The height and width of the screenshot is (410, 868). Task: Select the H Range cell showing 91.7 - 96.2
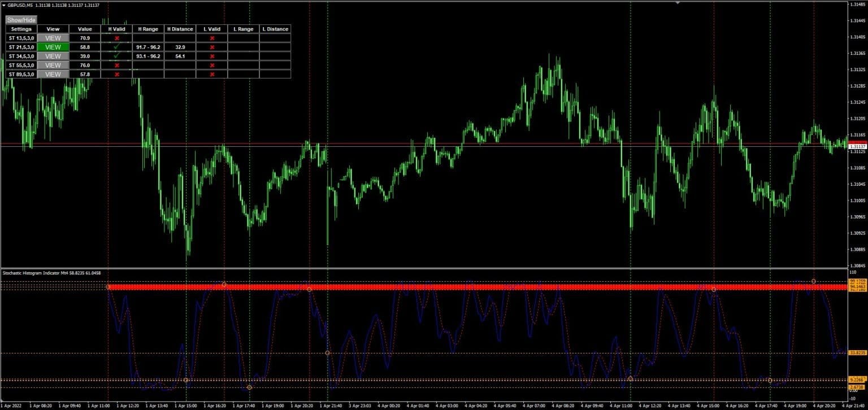[x=147, y=47]
